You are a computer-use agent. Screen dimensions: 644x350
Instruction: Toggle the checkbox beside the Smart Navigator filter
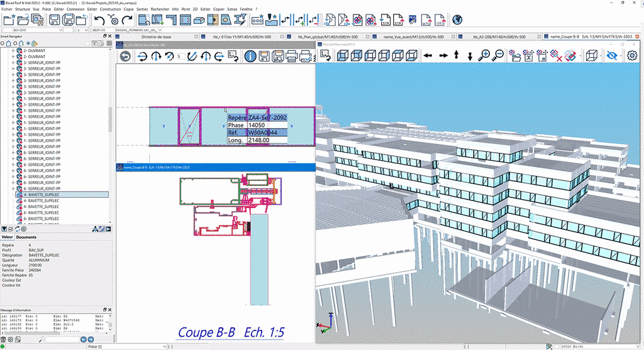tap(87, 43)
